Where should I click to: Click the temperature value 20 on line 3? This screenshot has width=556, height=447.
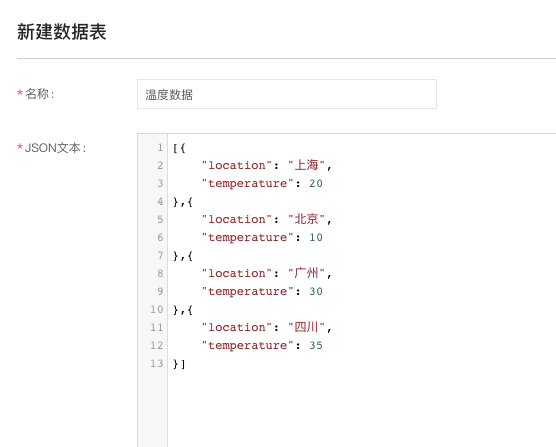pyautogui.click(x=316, y=183)
